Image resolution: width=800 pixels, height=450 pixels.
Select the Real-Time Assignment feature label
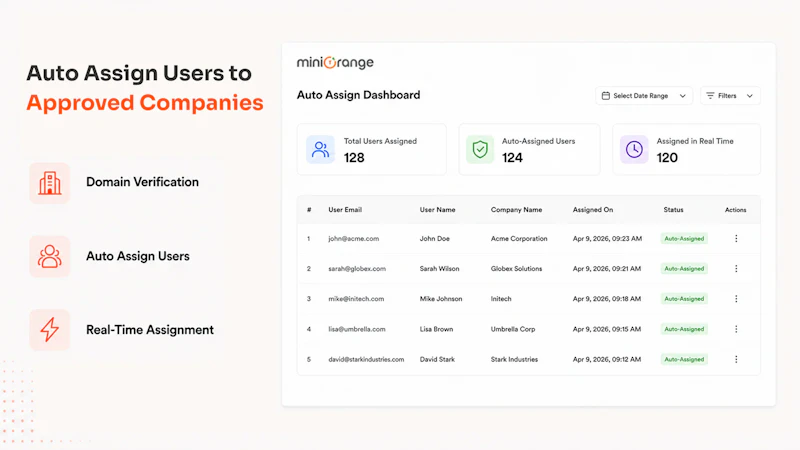[150, 330]
